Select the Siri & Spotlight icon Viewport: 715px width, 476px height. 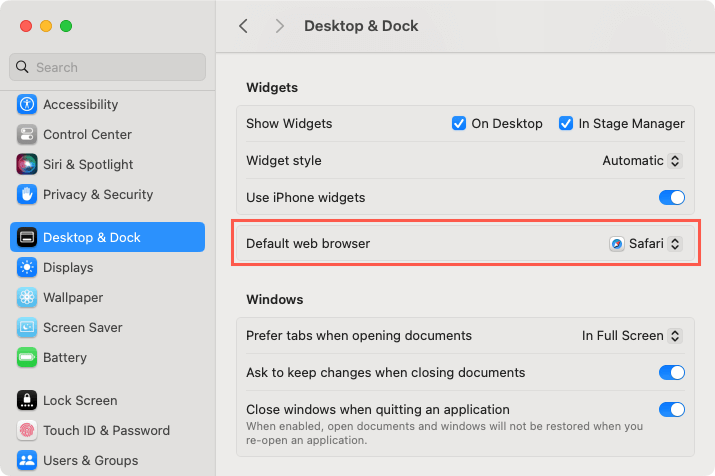point(27,165)
